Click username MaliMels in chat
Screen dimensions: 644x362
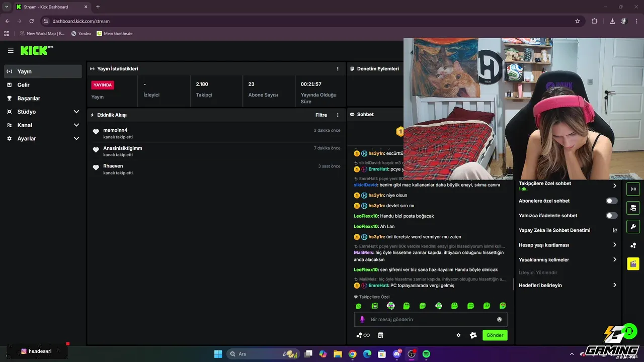click(x=364, y=252)
